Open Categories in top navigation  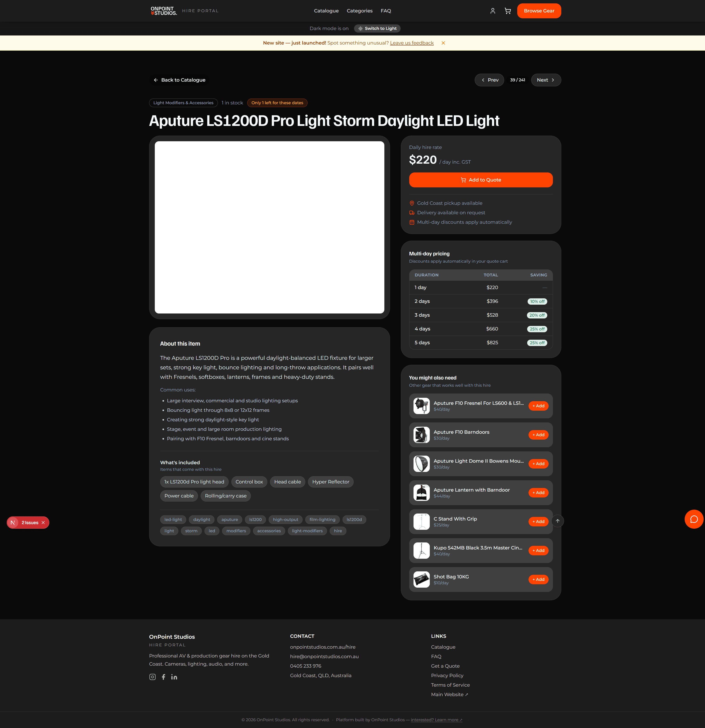pos(359,11)
